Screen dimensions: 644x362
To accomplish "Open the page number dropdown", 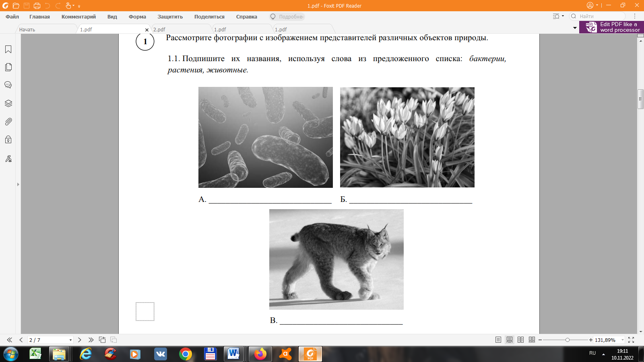I will click(70, 340).
